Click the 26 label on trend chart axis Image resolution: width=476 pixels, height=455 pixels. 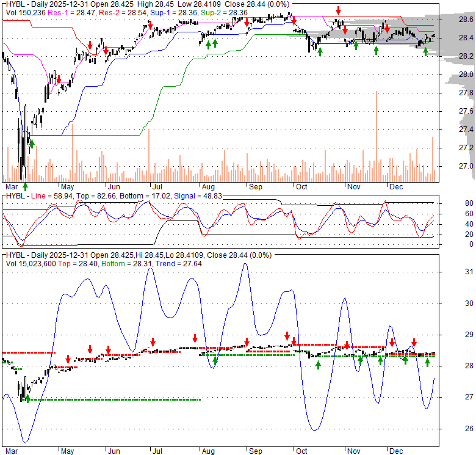(469, 429)
